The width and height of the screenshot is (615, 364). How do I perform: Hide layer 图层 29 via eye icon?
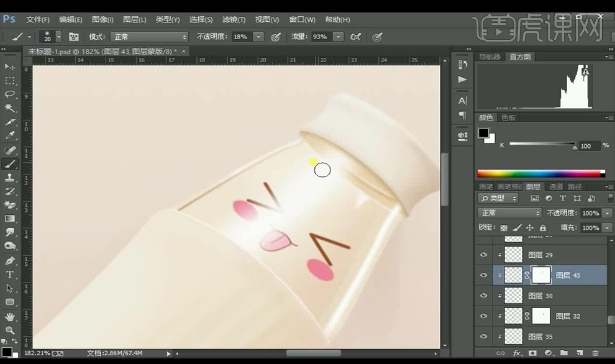tap(484, 255)
